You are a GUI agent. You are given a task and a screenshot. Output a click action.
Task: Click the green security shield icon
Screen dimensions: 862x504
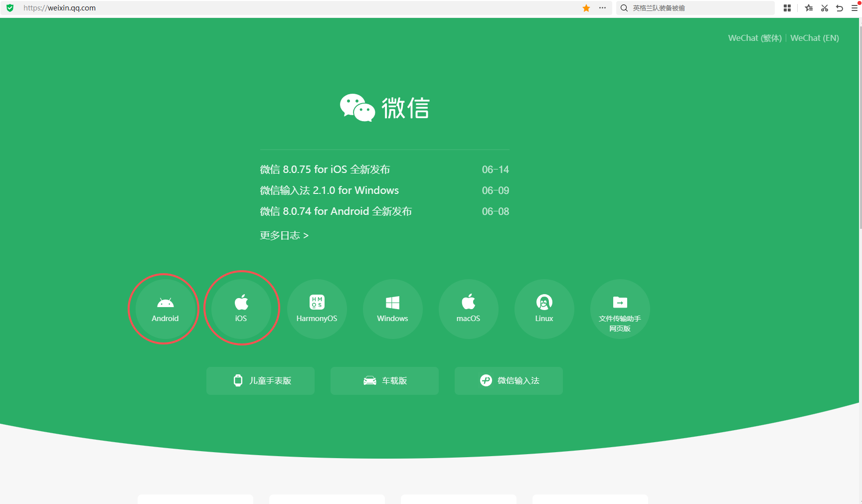(10, 8)
